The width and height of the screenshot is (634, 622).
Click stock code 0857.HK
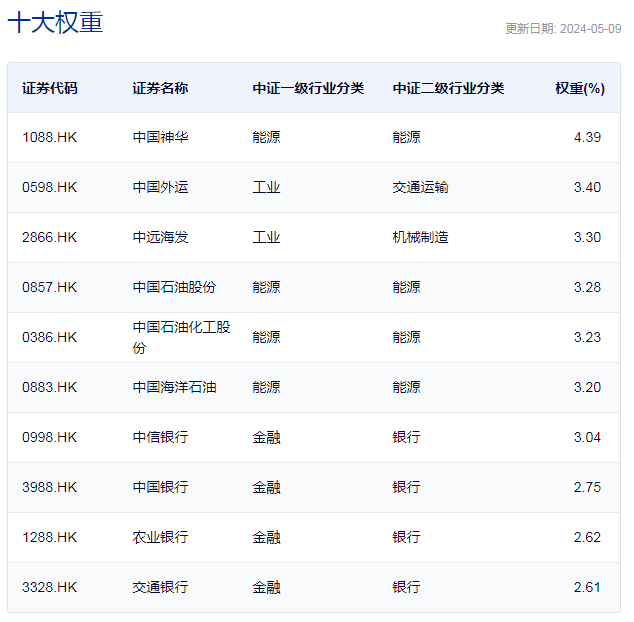(49, 288)
